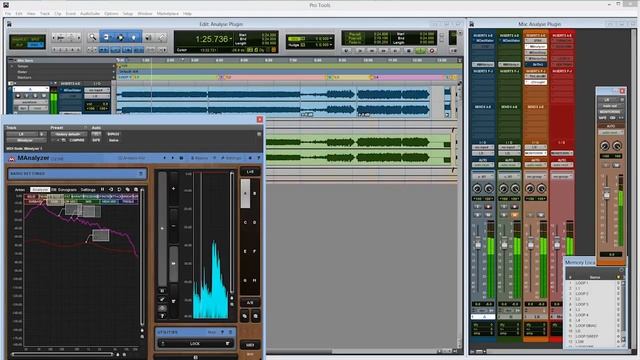
Task: Click the pencil icon below meter slider
Action: (162, 299)
